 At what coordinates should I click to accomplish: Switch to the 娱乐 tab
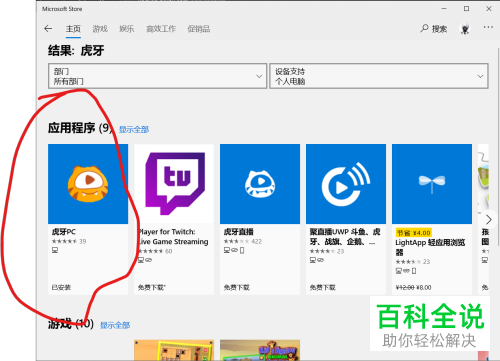[127, 29]
